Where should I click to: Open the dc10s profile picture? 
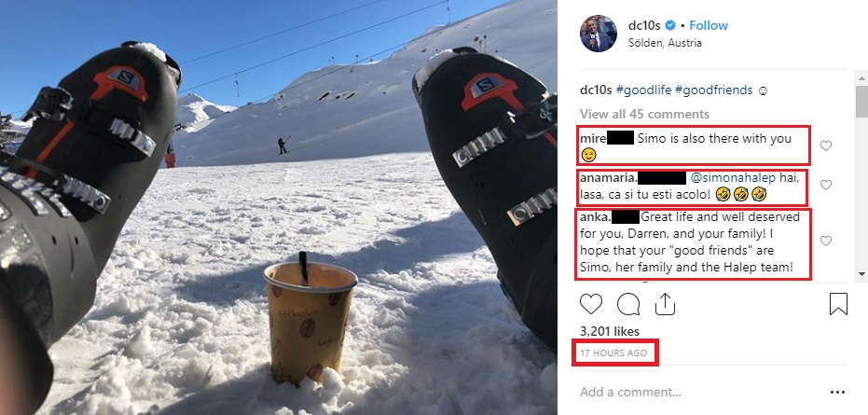pyautogui.click(x=599, y=34)
